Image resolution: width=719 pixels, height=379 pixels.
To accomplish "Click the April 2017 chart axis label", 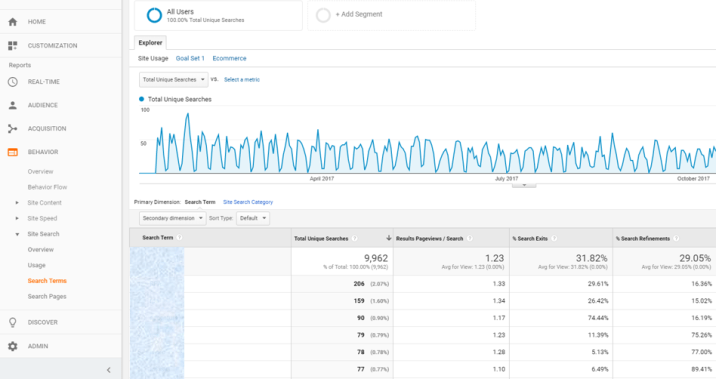I will pos(321,179).
